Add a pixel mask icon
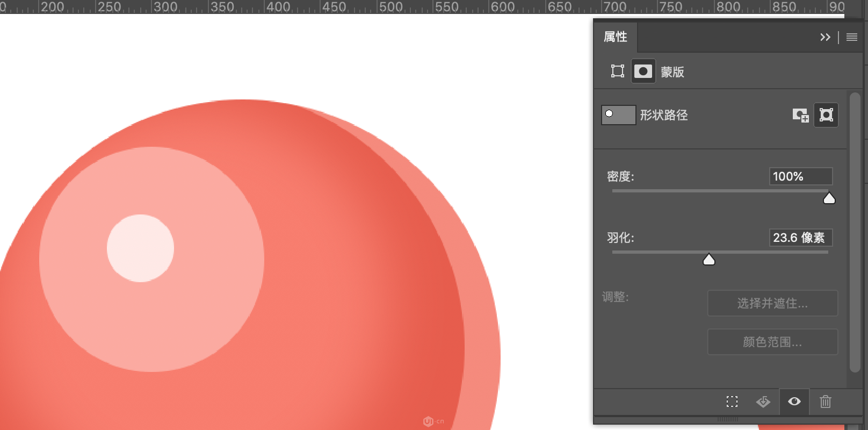Image resolution: width=868 pixels, height=430 pixels. [x=801, y=115]
